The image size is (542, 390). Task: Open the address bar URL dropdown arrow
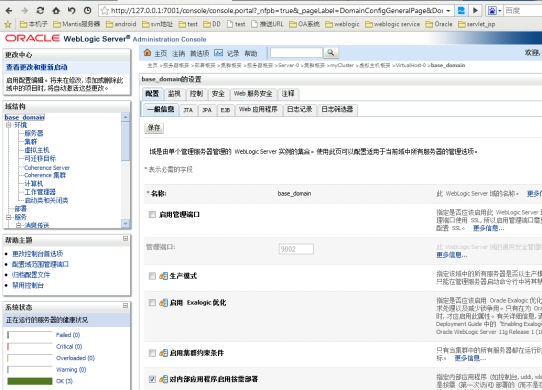[448, 11]
